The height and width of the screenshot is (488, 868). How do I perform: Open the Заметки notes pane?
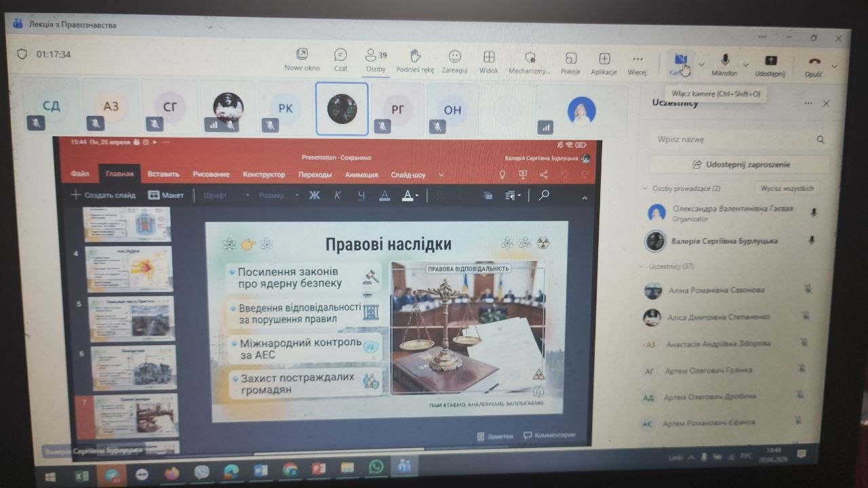tap(494, 436)
